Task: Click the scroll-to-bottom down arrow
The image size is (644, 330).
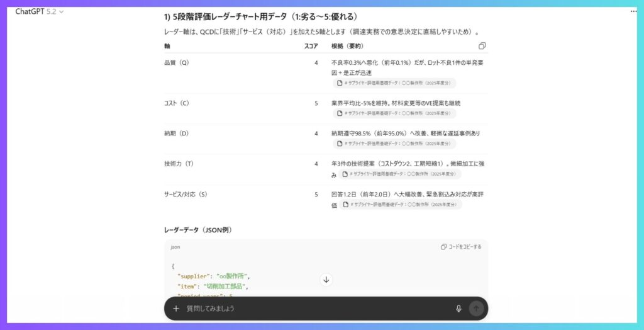Action: [326, 280]
